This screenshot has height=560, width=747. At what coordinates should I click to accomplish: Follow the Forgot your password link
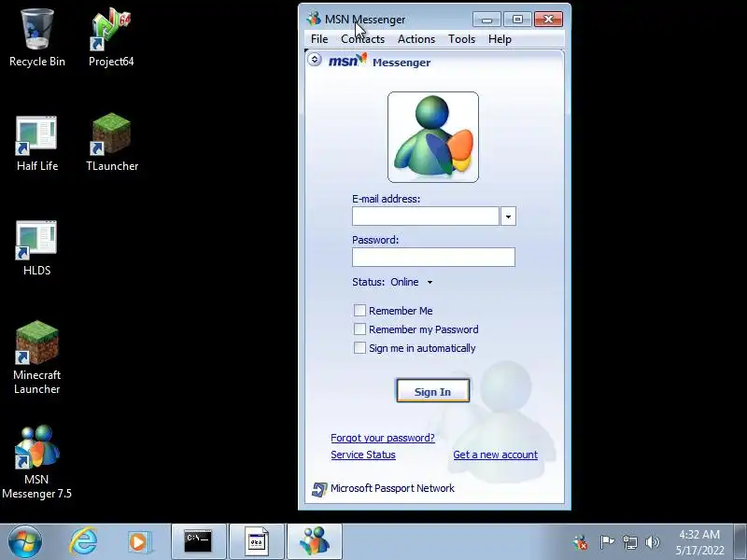[383, 438]
